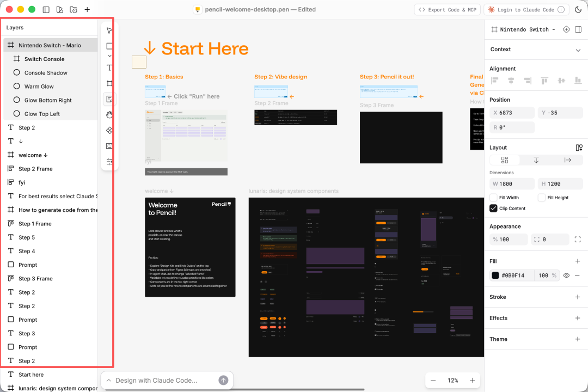Click the add layout icon beside Layout
588x392 pixels.
tap(579, 148)
